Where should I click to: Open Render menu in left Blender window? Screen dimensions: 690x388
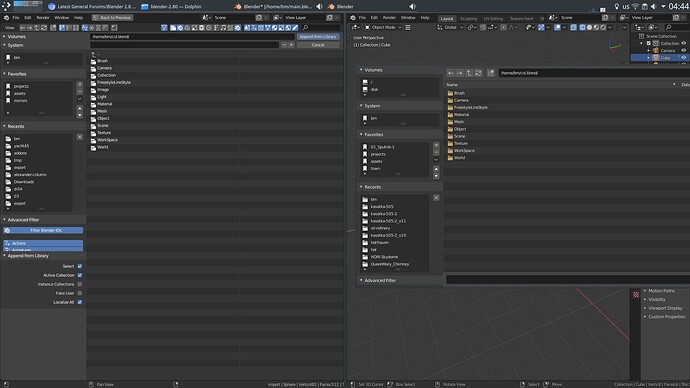point(43,18)
